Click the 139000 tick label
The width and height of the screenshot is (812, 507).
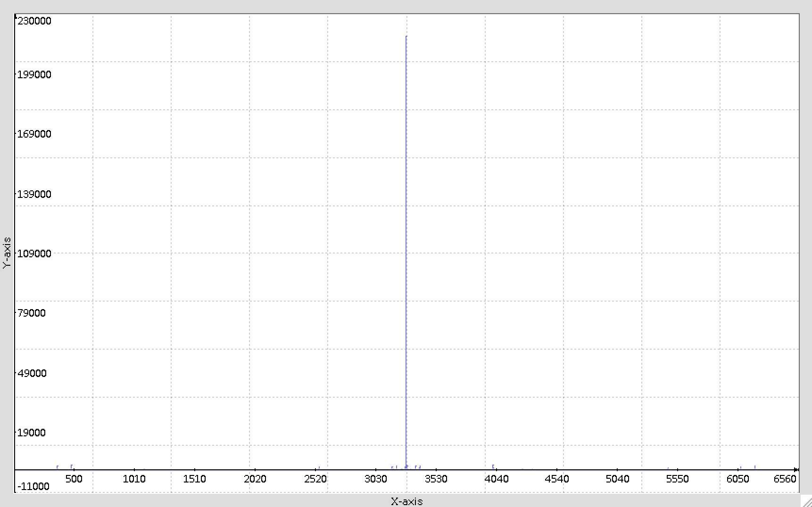(34, 194)
